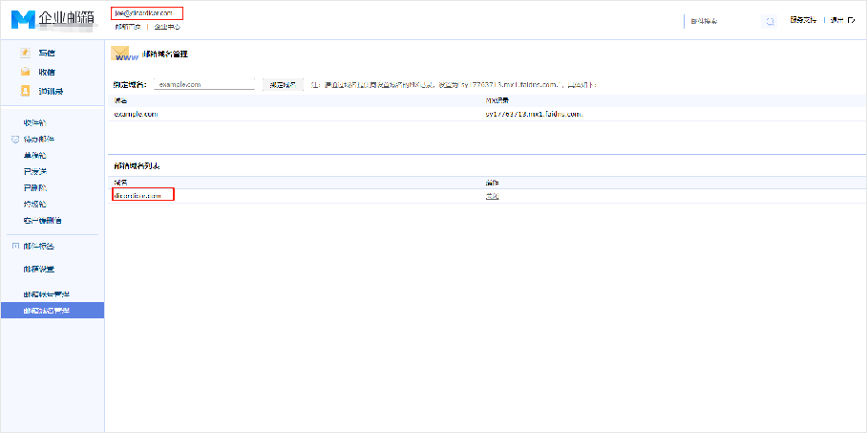This screenshot has height=434, width=868.
Task: Open the 收件箱 inbox folder
Action: (35, 122)
